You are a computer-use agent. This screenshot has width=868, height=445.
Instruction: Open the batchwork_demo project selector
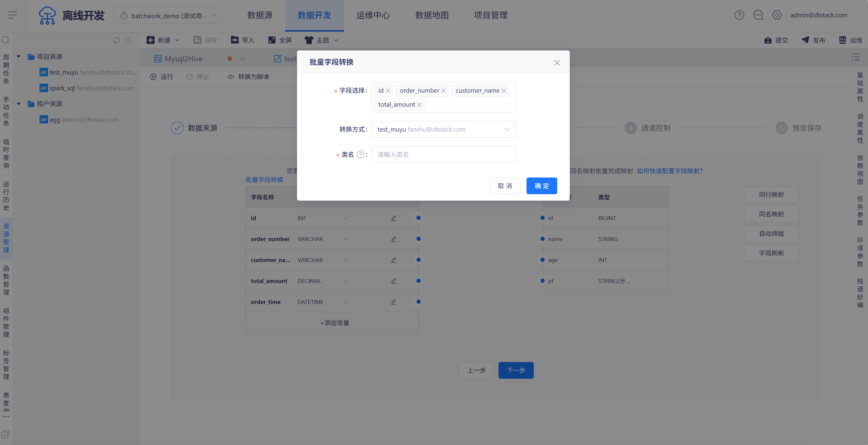click(168, 16)
